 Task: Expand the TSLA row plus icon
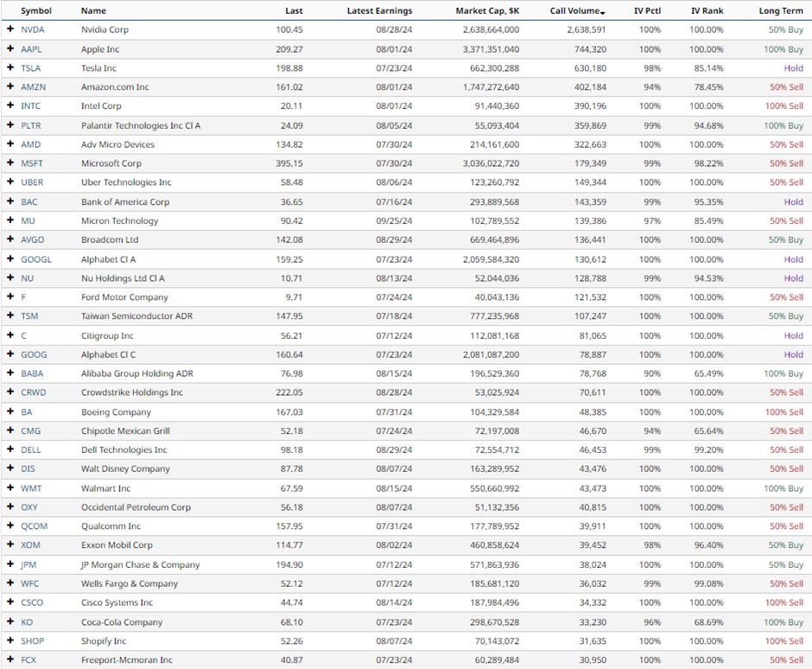click(10, 67)
